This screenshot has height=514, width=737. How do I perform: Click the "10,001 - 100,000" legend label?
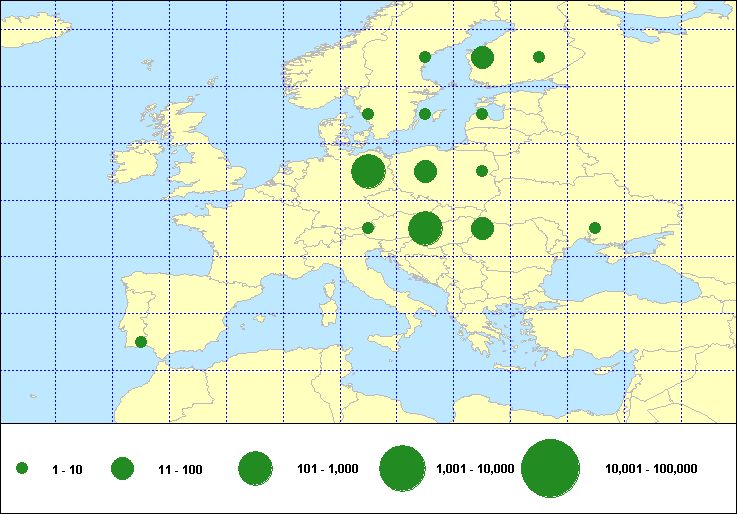651,468
